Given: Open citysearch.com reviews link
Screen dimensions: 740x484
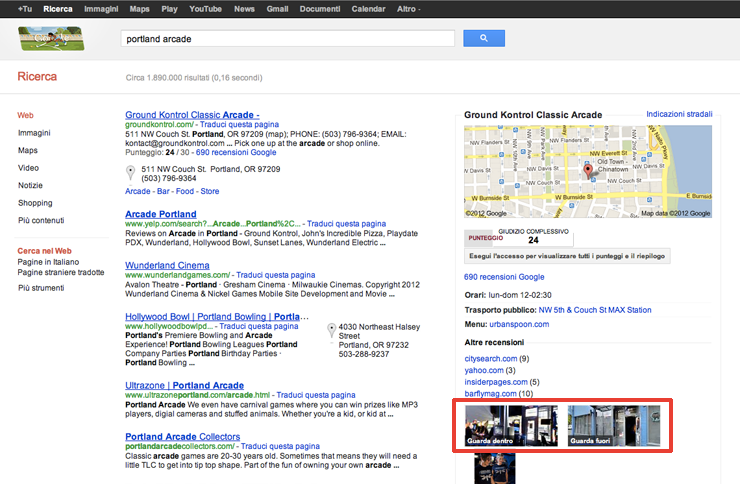Looking at the screenshot, I should (x=491, y=359).
